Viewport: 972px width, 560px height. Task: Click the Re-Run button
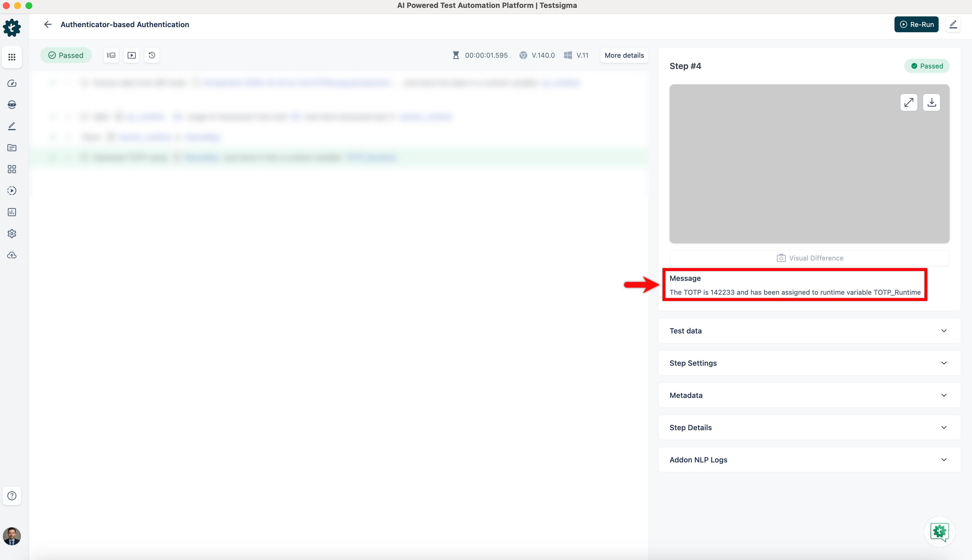(x=916, y=25)
